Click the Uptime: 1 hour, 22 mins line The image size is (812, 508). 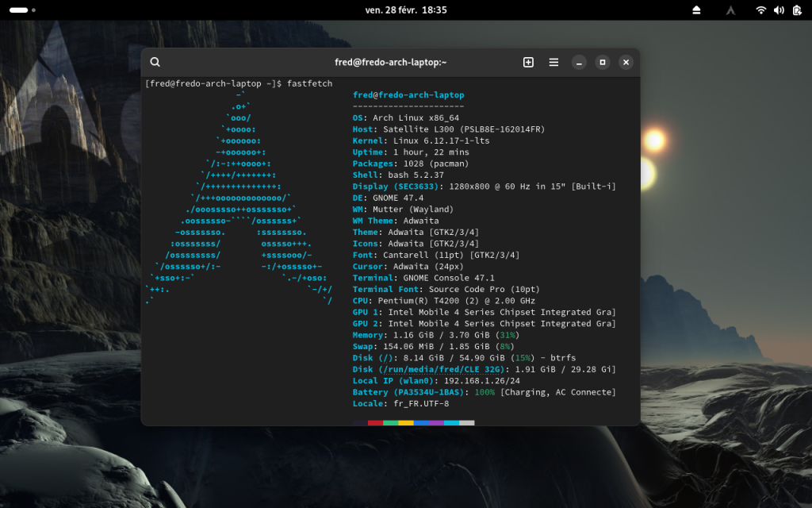coord(412,152)
